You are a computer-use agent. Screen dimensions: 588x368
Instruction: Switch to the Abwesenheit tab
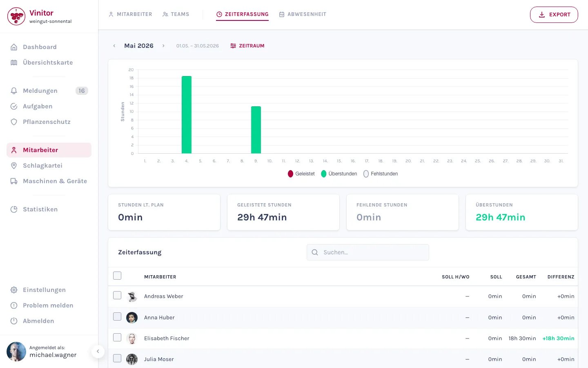303,14
